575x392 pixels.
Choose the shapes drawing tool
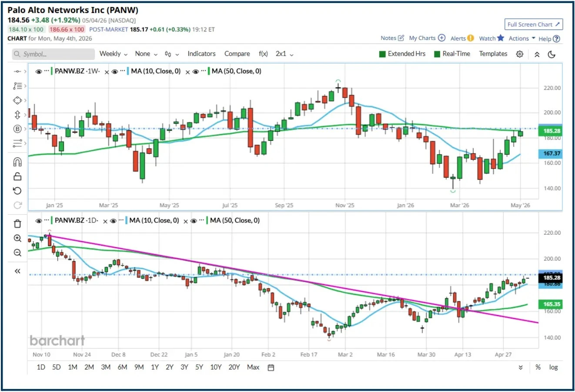[x=17, y=100]
